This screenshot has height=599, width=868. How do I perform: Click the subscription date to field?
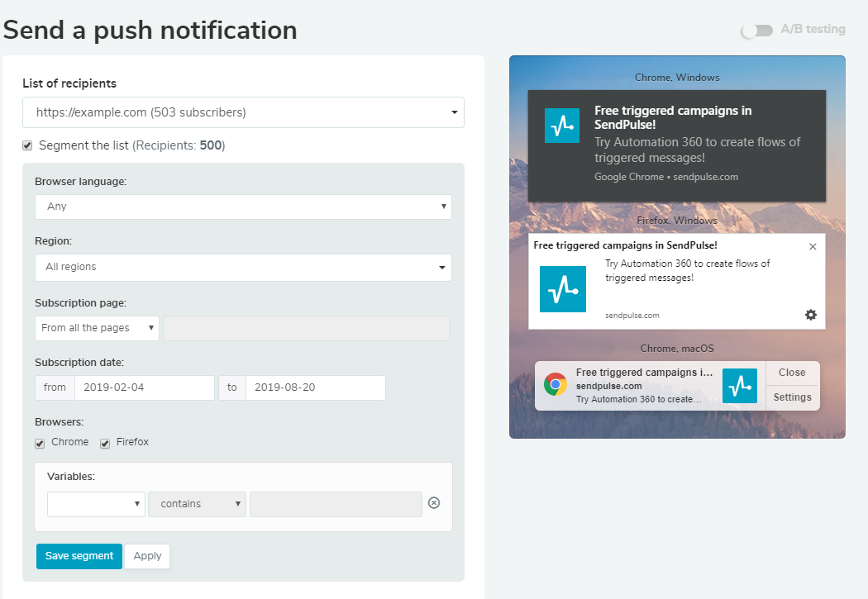(x=316, y=387)
